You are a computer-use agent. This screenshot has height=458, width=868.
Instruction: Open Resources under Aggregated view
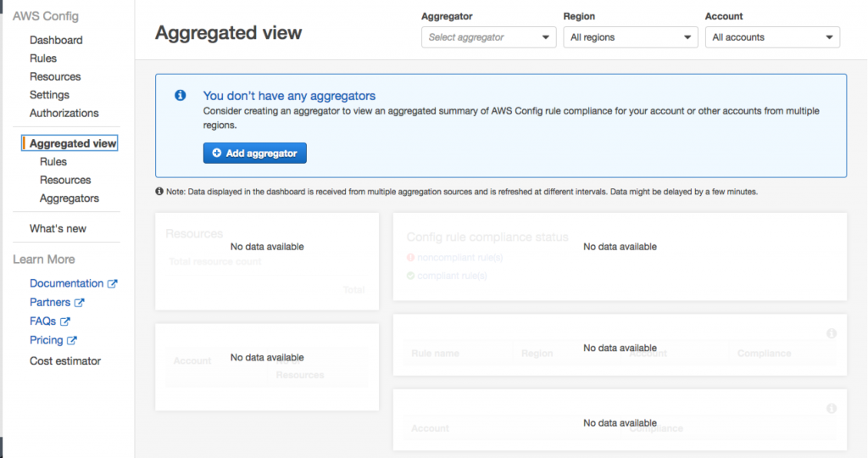pyautogui.click(x=64, y=180)
